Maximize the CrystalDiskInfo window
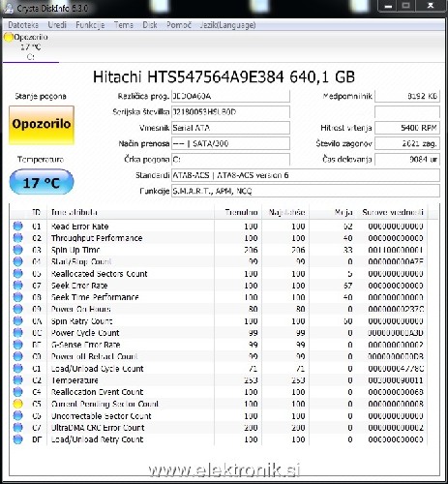 [x=406, y=6]
